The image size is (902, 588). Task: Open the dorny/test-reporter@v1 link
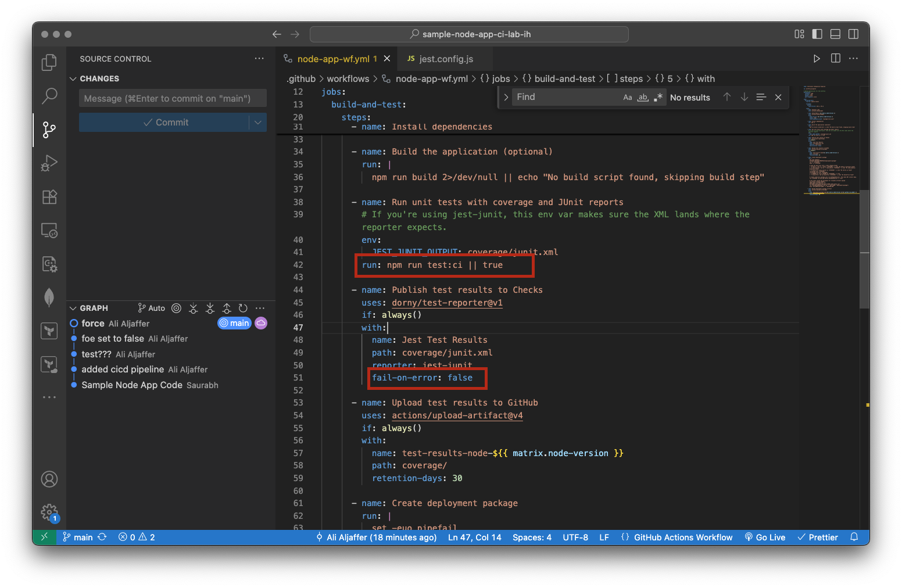pos(446,302)
